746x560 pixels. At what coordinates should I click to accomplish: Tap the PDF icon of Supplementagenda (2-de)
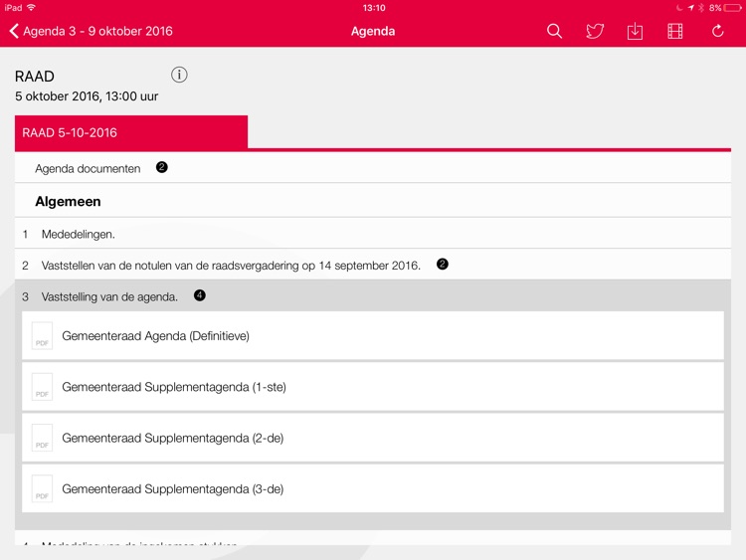pyautogui.click(x=42, y=438)
